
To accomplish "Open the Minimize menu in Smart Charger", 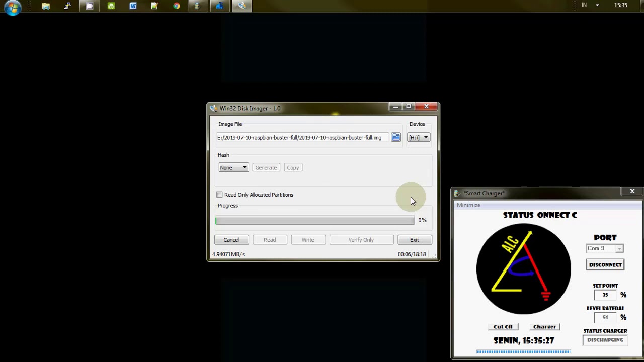I will [468, 205].
